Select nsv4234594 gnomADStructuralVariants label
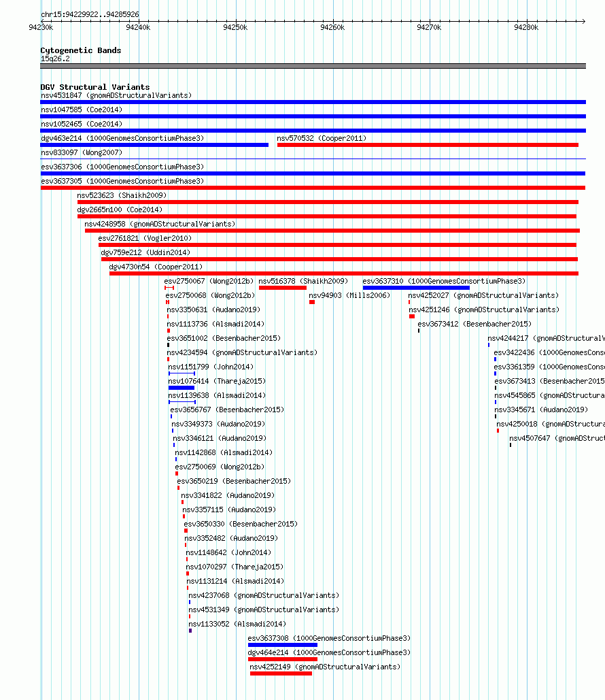This screenshot has width=605, height=700. pos(242,352)
